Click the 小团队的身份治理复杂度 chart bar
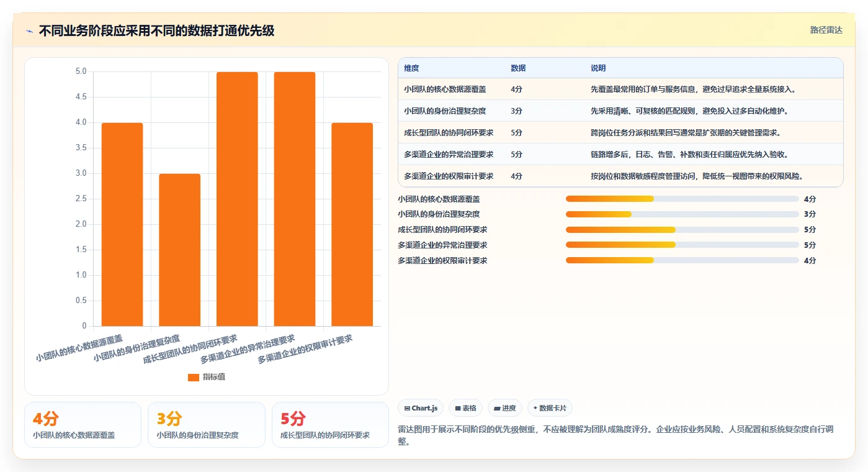The width and height of the screenshot is (868, 472). coord(180,250)
